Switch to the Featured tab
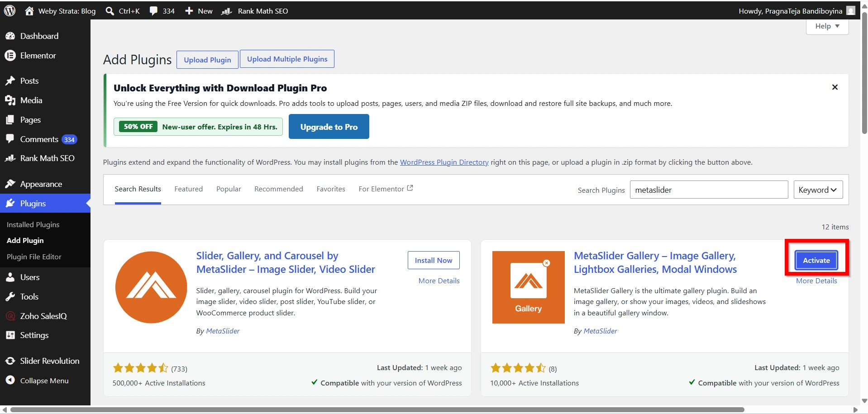 click(189, 189)
